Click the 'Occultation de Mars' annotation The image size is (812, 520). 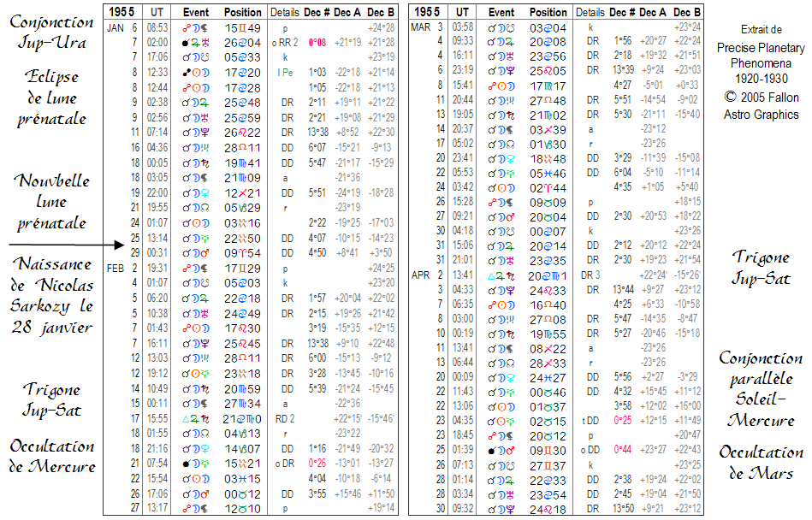coord(761,463)
